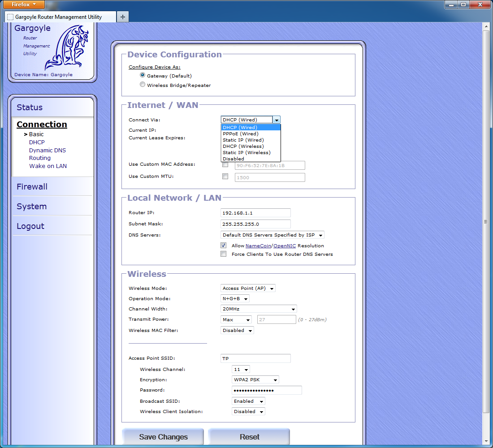Click custom MAC address field
Image resolution: width=493 pixels, height=448 pixels.
tap(270, 165)
